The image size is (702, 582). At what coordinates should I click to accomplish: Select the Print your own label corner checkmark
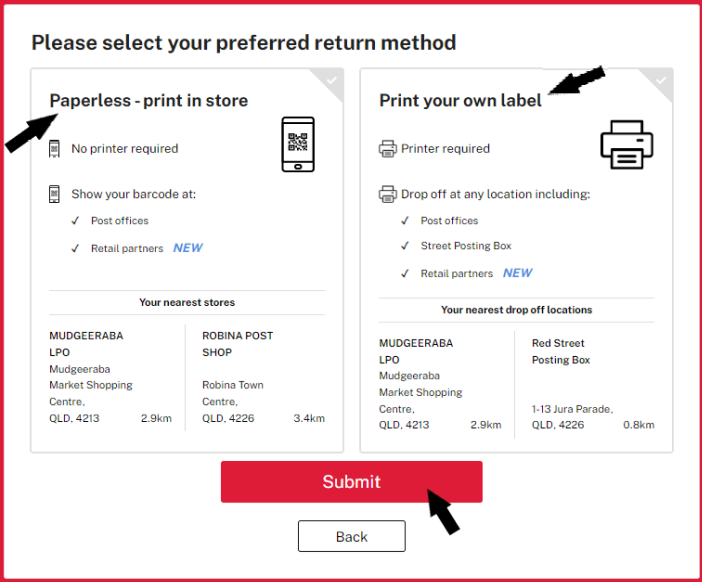point(661,81)
